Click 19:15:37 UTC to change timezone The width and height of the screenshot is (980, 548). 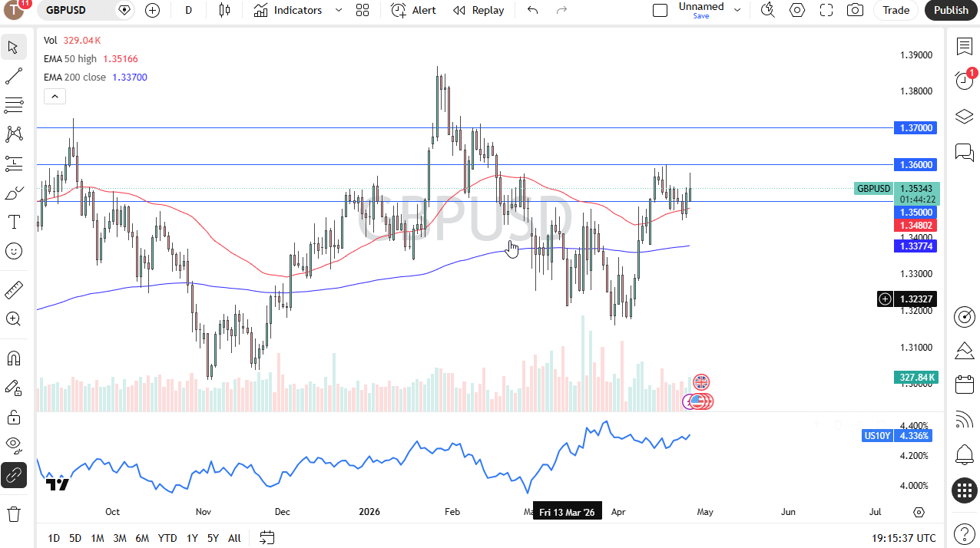902,538
